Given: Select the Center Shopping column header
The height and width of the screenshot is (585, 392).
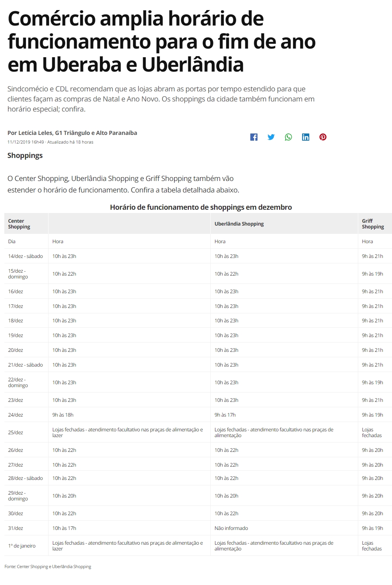Looking at the screenshot, I should 19,224.
